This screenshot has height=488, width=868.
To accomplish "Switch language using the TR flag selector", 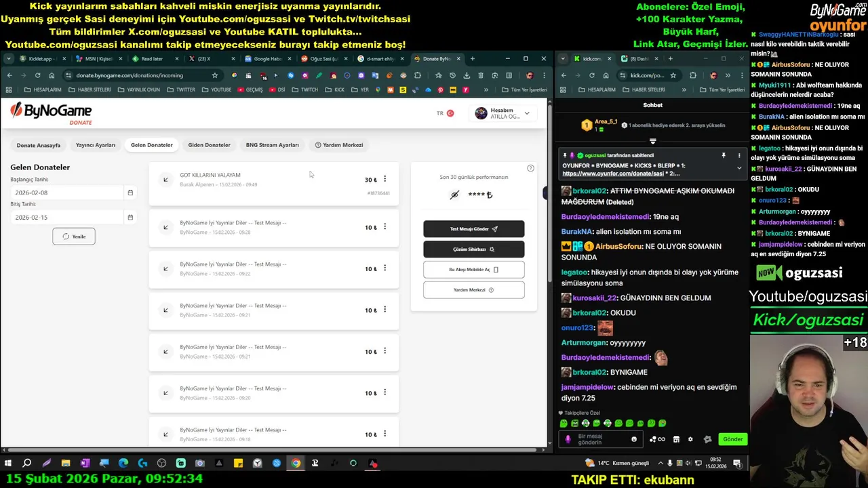I will pos(446,113).
